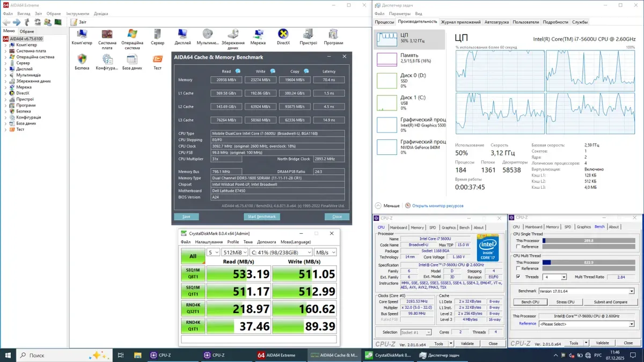Switch to the Mainboard tab in CPU-Z
644x362 pixels.
(398, 227)
